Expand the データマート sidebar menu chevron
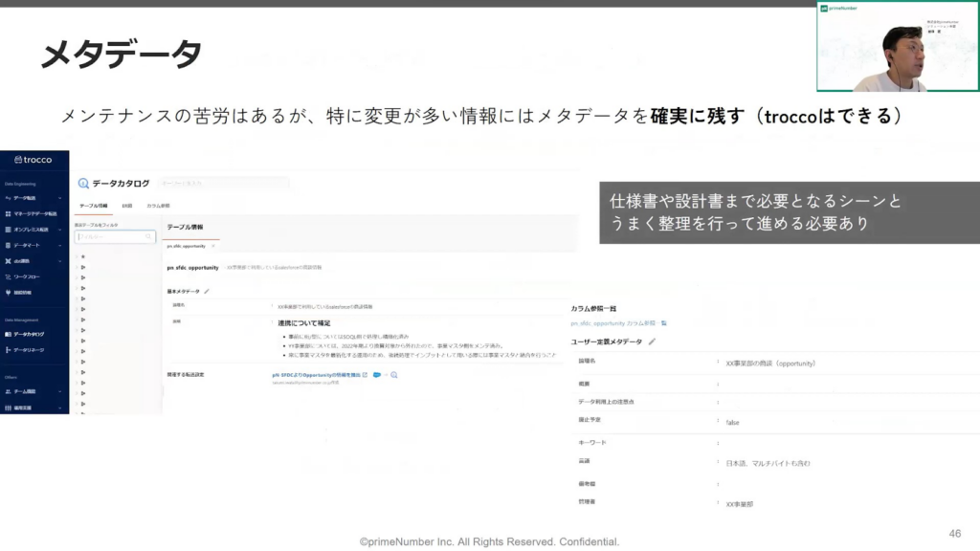The image size is (980, 551). click(x=63, y=245)
